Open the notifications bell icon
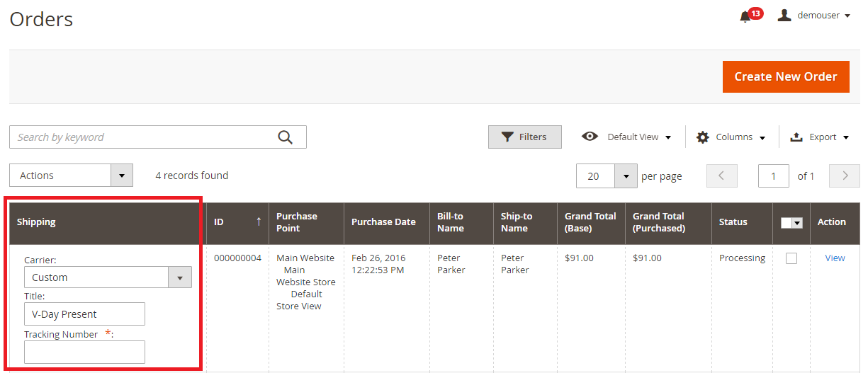 (x=745, y=16)
